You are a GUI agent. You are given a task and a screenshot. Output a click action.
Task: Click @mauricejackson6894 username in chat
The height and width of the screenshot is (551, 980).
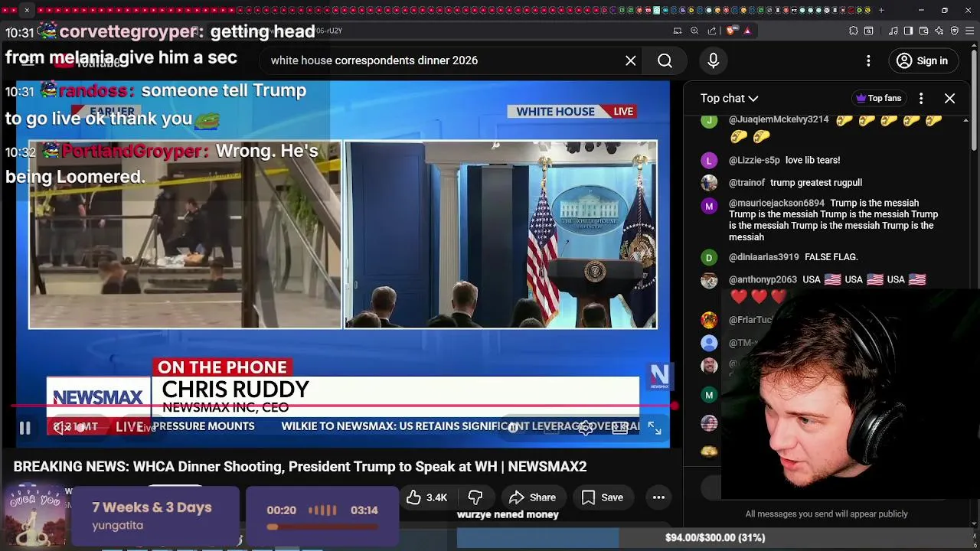pyautogui.click(x=776, y=204)
